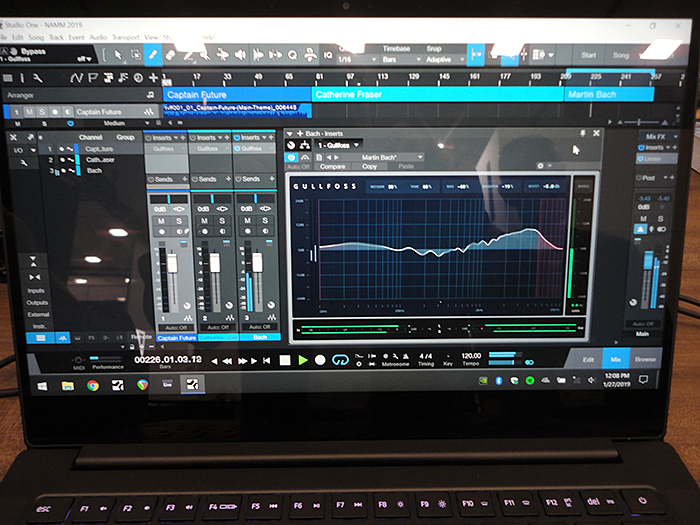Select the Range tool
Viewport: 700px width, 525px height.
click(x=135, y=55)
